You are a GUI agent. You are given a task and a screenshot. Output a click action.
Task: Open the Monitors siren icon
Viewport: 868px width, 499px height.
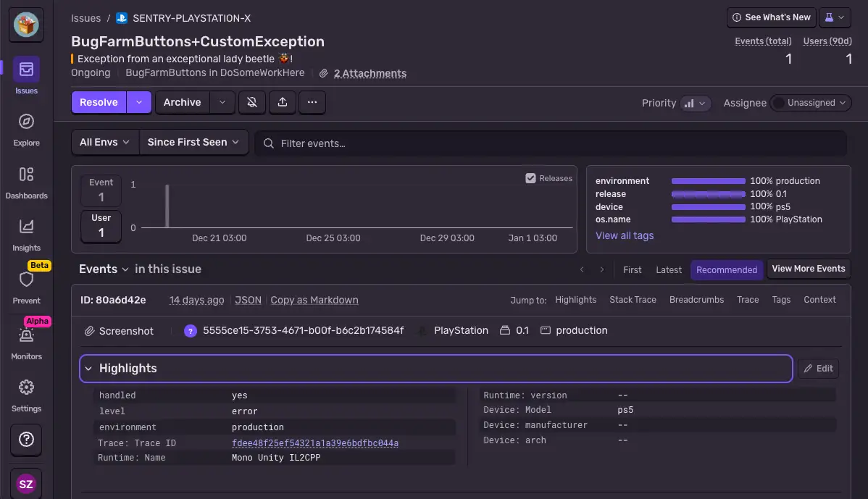tap(26, 335)
